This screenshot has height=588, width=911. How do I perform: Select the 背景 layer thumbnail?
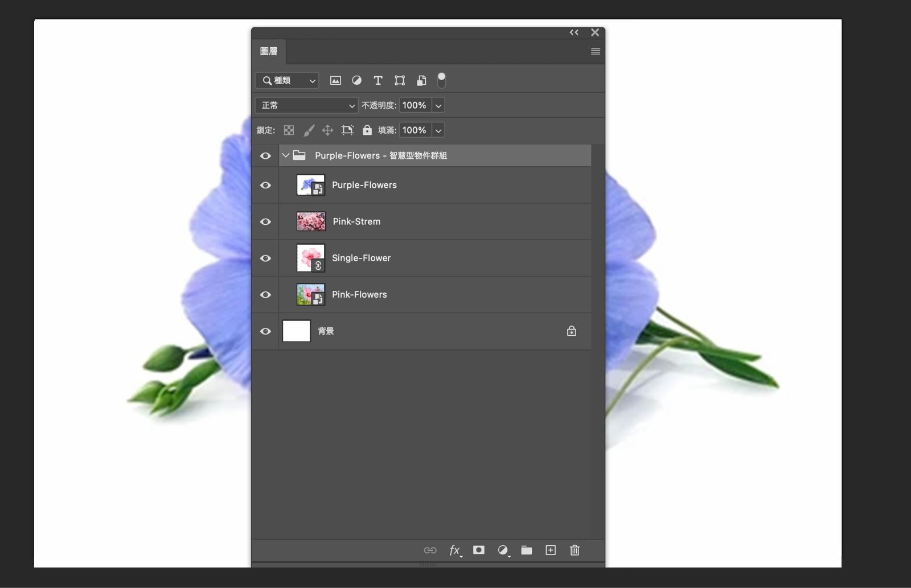tap(297, 331)
